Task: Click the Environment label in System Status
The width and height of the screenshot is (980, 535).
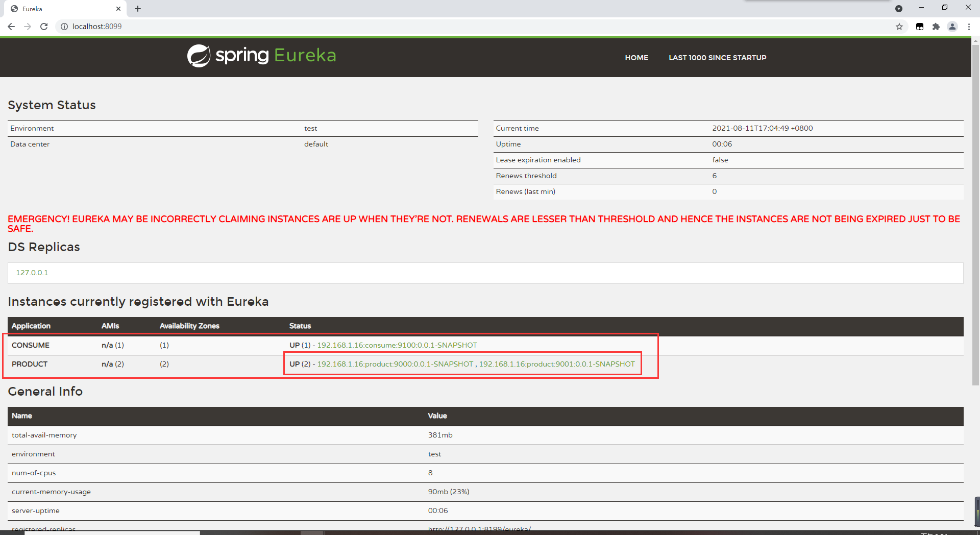Action: [32, 128]
